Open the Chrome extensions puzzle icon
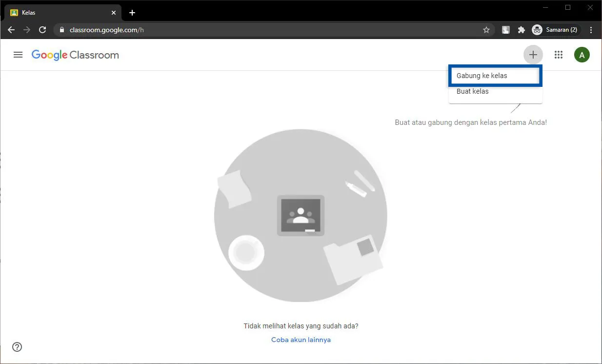602x364 pixels. (521, 30)
